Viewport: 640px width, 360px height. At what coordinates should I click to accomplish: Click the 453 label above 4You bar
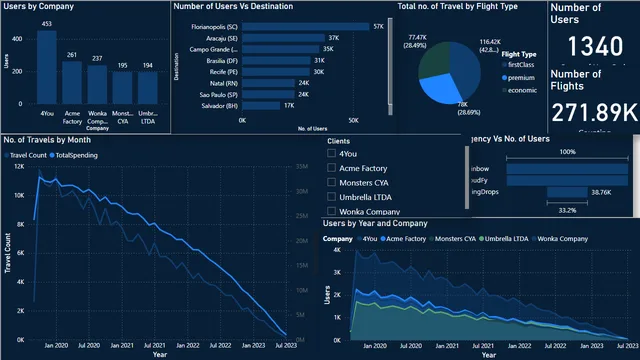point(47,24)
